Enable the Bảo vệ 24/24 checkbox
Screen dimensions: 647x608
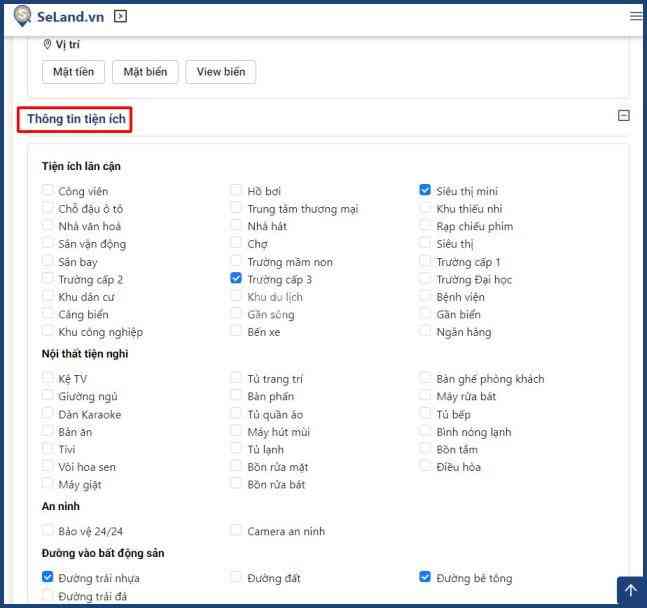pos(48,530)
